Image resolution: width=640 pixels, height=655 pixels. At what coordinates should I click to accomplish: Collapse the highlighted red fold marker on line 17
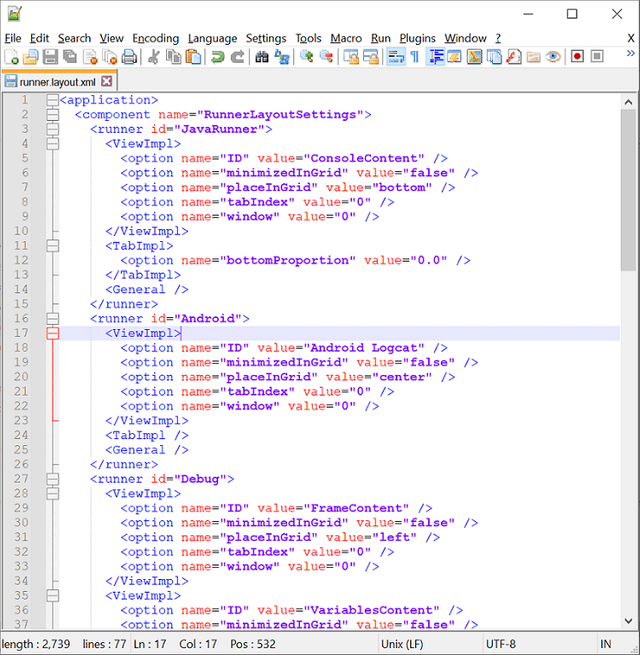tap(53, 333)
